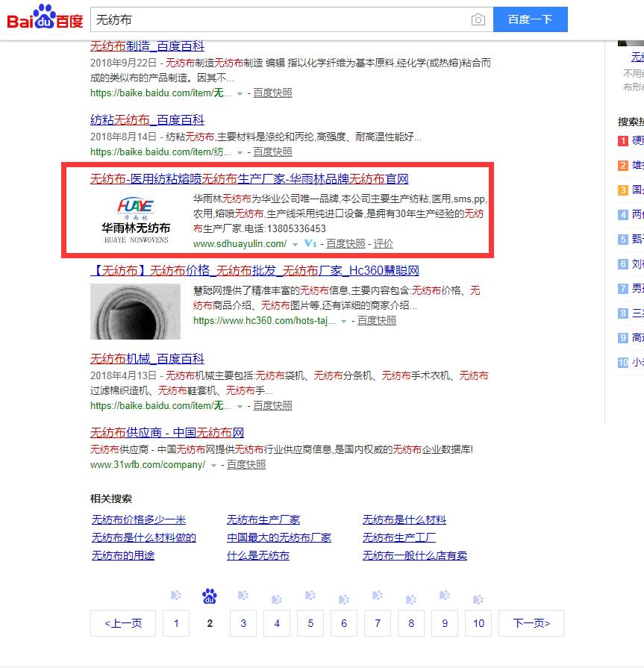Expand dropdown arrow next to 31wfb.com URL
The height and width of the screenshot is (668, 644).
pos(213,465)
